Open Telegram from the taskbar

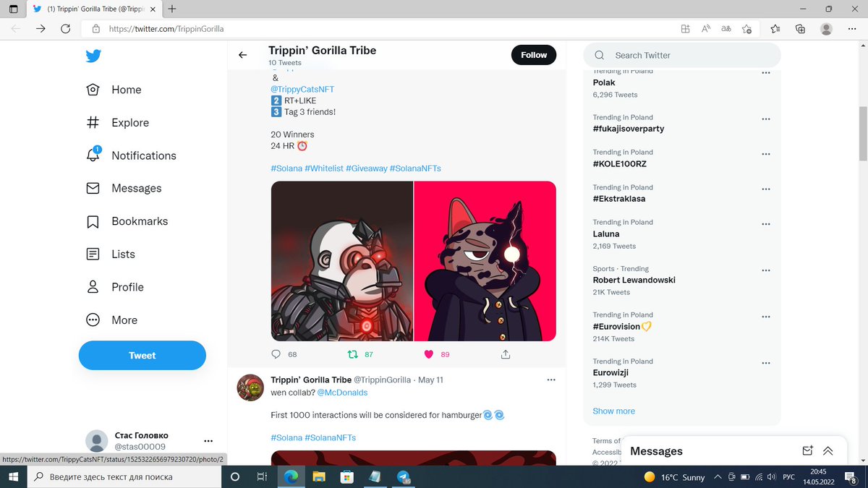[404, 477]
